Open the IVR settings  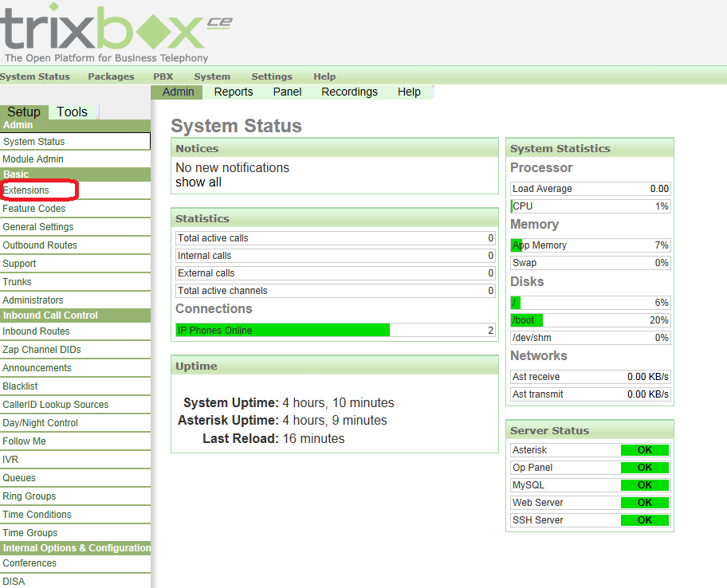tap(10, 460)
